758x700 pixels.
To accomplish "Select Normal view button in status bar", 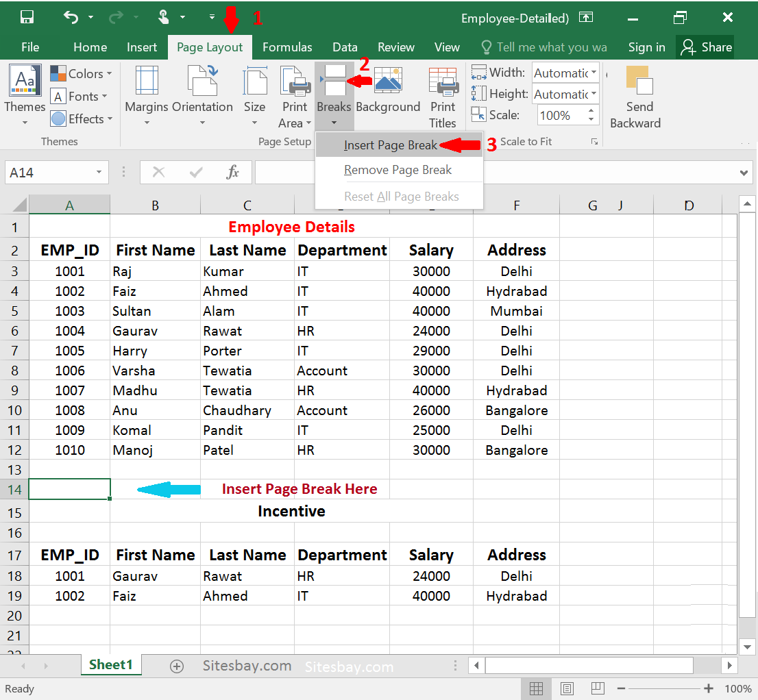I will coord(536,688).
